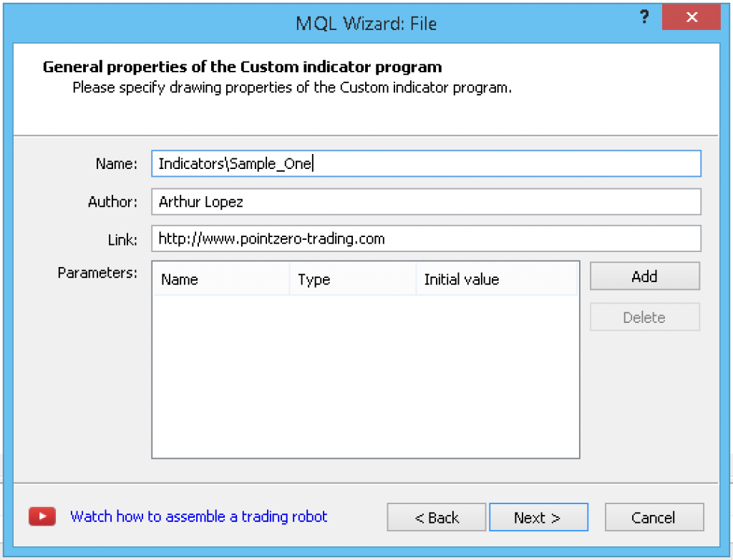Viewport: 733px width, 560px height.
Task: Click the 'Initial value' column header
Action: pos(461,279)
